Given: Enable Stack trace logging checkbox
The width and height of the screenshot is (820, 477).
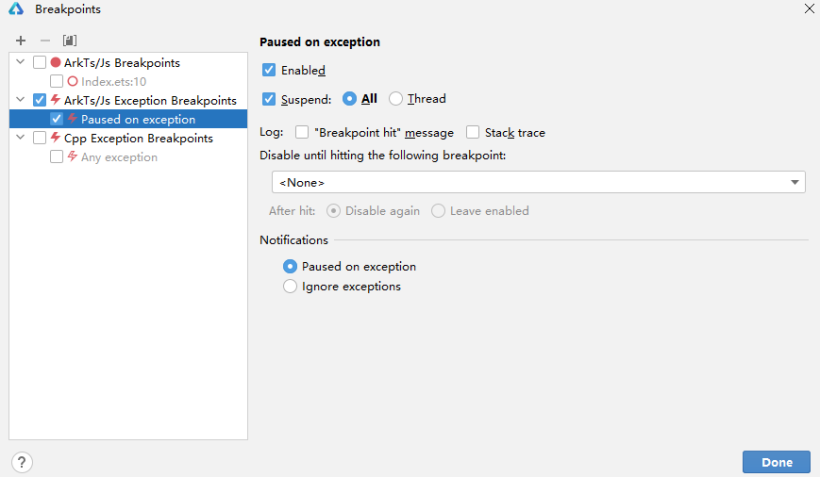Looking at the screenshot, I should tap(473, 132).
